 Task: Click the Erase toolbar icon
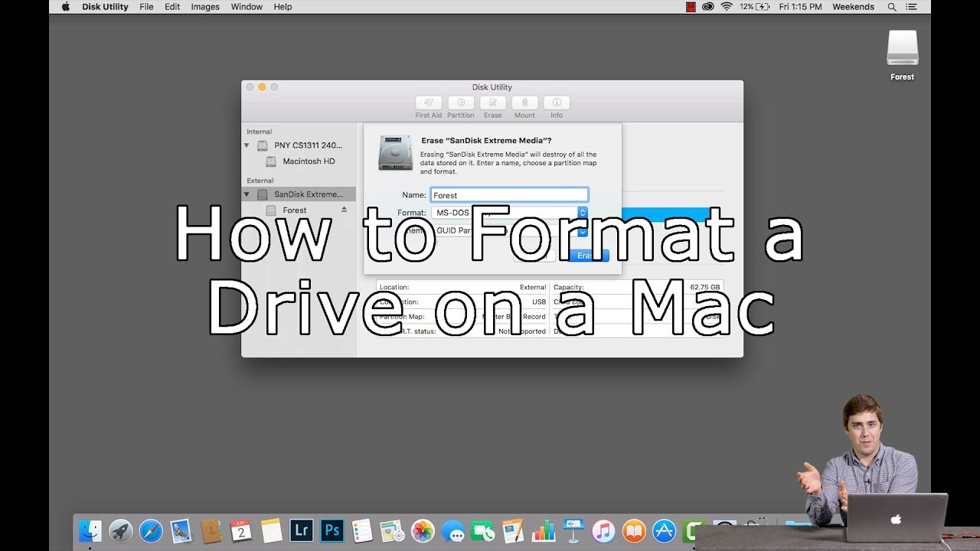click(493, 103)
